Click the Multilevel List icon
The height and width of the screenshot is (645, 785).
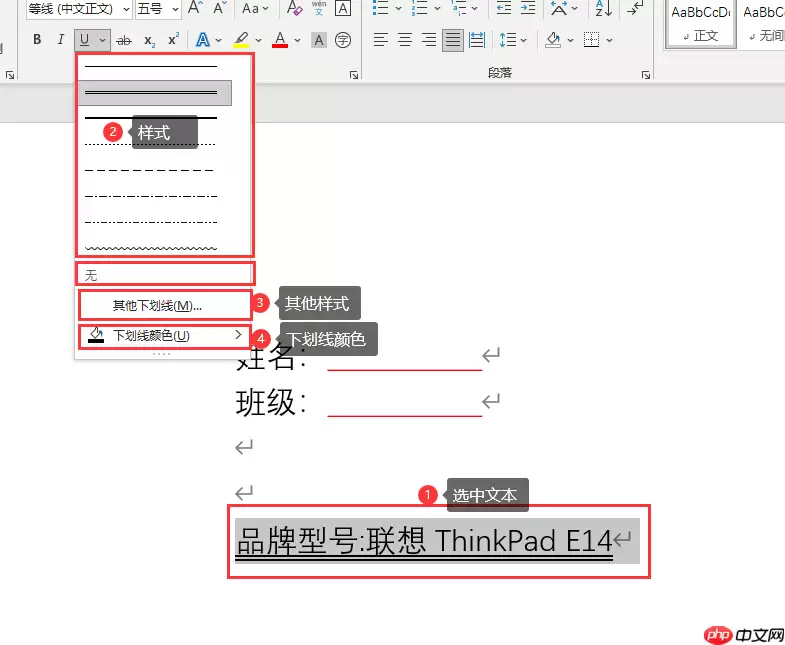(459, 8)
